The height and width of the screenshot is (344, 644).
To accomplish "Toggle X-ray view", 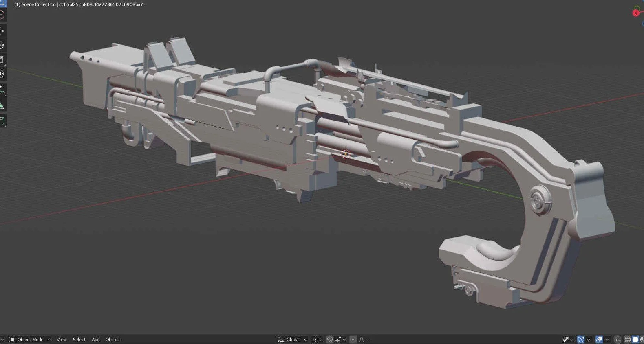I will (x=617, y=340).
